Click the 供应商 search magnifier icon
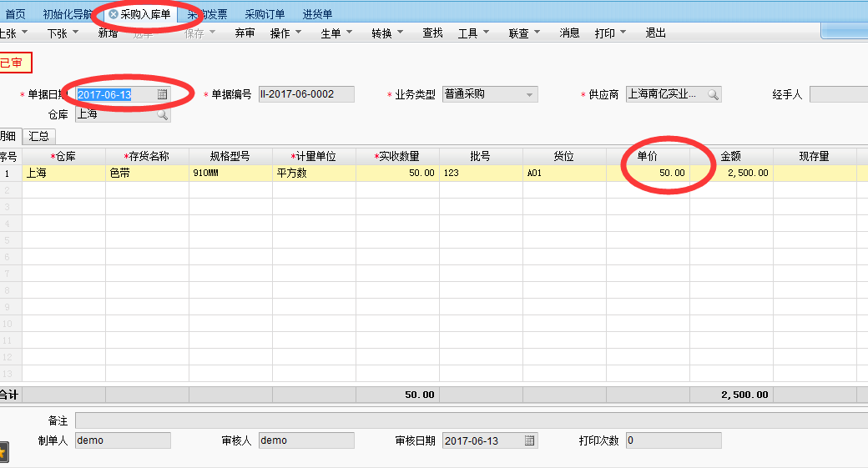 (x=713, y=94)
